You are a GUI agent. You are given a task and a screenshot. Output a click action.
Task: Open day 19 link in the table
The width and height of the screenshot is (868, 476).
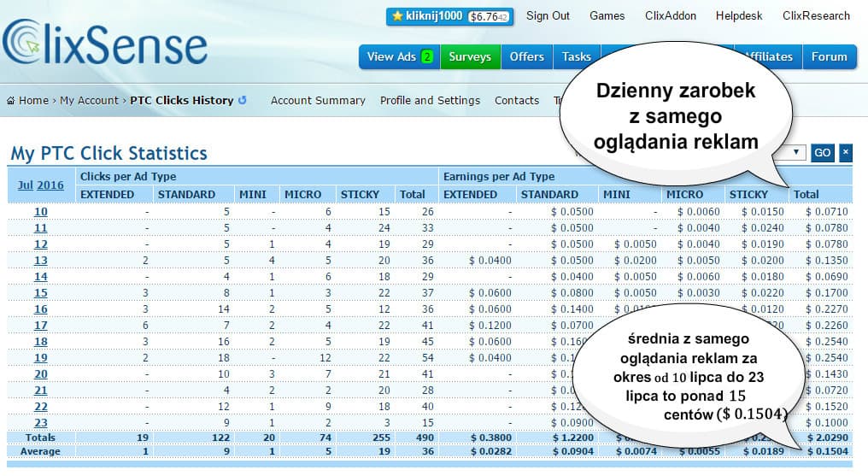click(41, 358)
